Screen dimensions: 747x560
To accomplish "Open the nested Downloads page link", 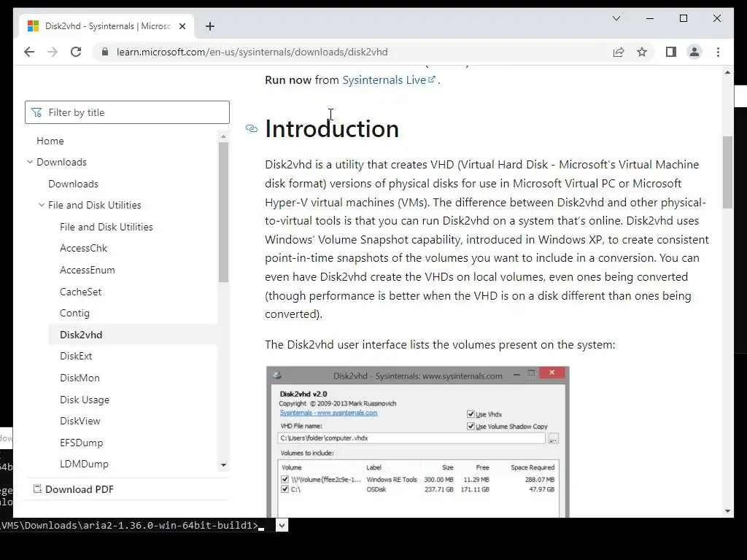I will click(x=73, y=184).
